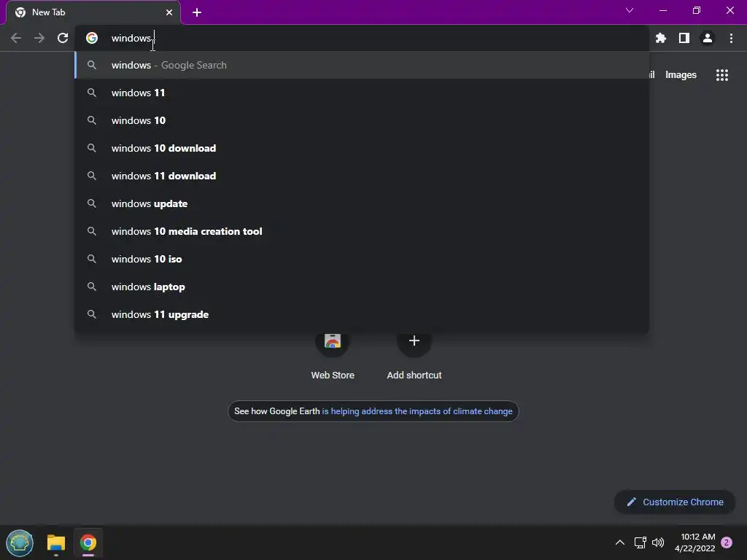Open the Google Earth climate change link

point(417,411)
